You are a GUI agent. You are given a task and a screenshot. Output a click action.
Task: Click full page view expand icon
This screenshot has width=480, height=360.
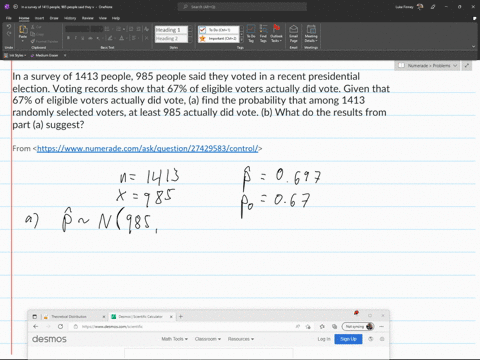(x=467, y=66)
